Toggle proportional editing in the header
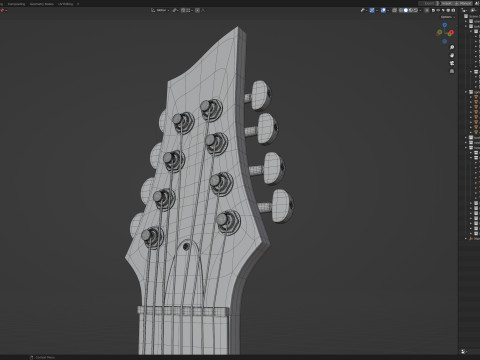Viewport: 480px width, 360px height. [x=197, y=10]
